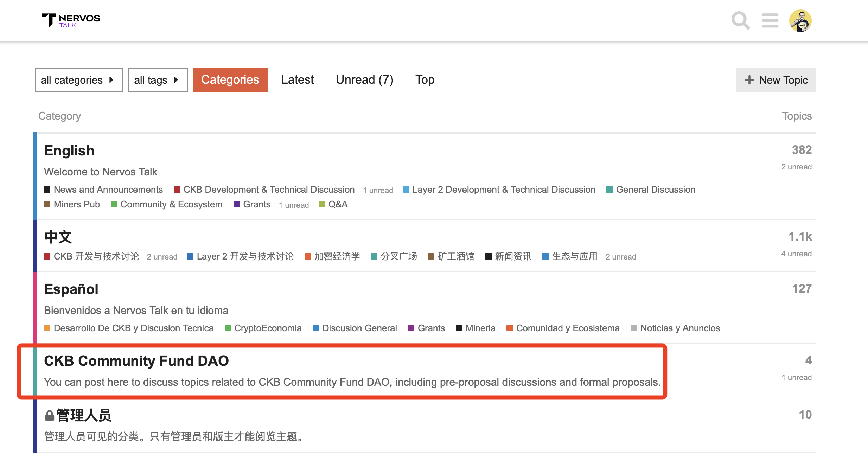Viewport: 868px width, 467px height.
Task: Open the Miners Pub subcategory
Action: pyautogui.click(x=76, y=205)
